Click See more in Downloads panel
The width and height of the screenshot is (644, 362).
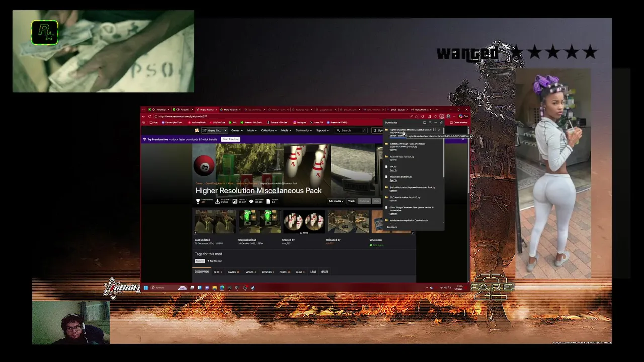392,227
